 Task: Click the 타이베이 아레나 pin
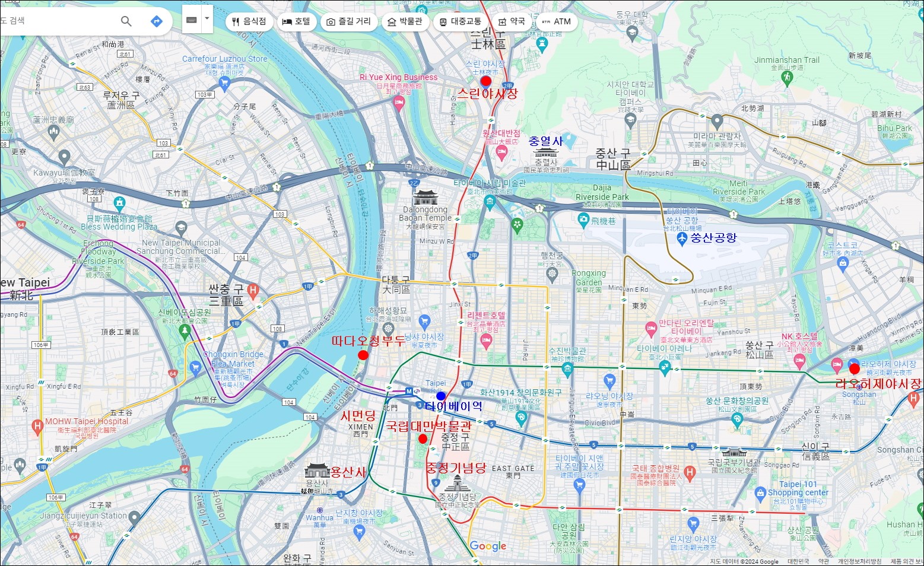(665, 369)
